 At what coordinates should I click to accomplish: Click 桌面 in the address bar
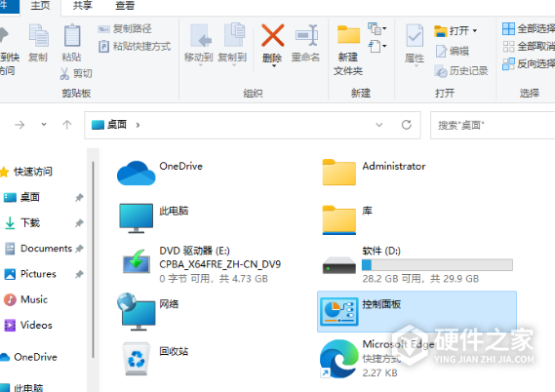point(117,125)
